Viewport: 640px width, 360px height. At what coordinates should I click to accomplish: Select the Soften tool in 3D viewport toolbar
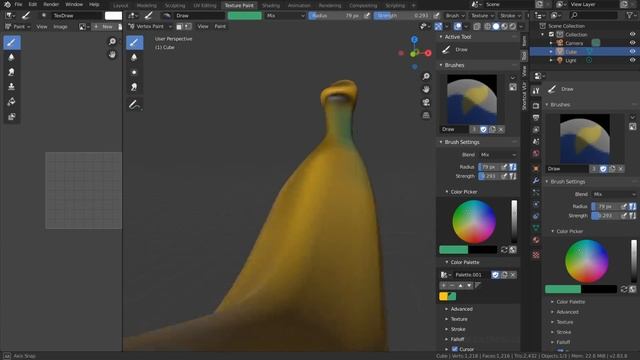tap(134, 57)
